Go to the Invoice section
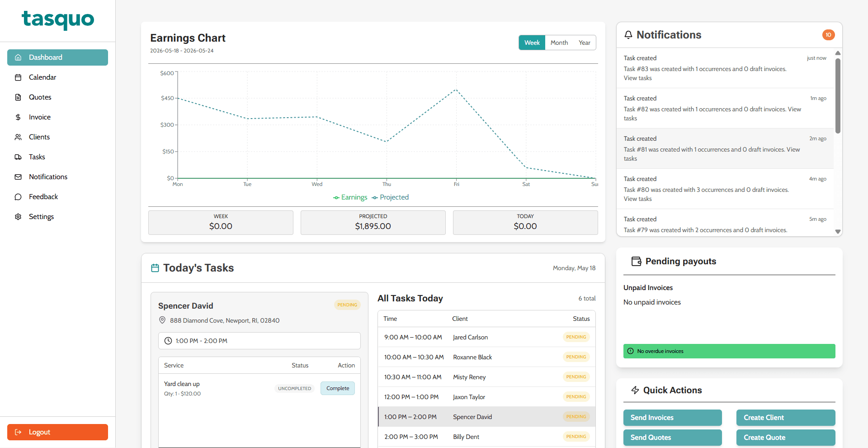 tap(57, 117)
